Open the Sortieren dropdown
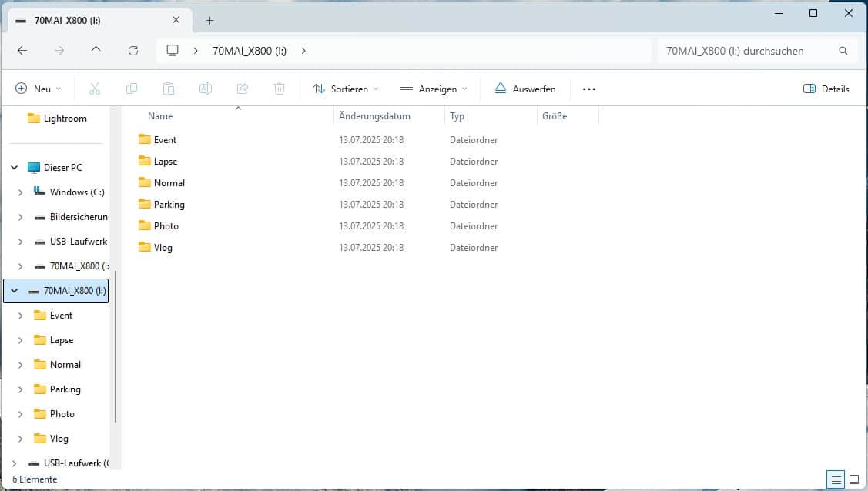 (x=346, y=89)
